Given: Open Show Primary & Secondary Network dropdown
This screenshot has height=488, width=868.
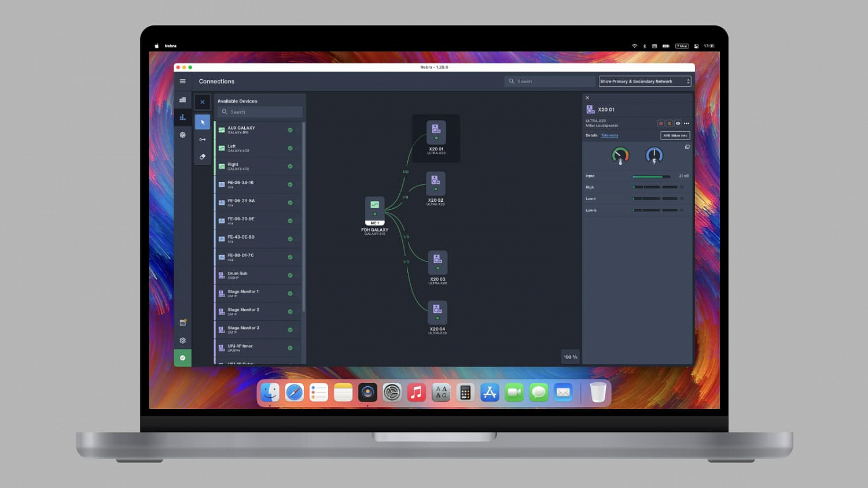Looking at the screenshot, I should tap(645, 82).
